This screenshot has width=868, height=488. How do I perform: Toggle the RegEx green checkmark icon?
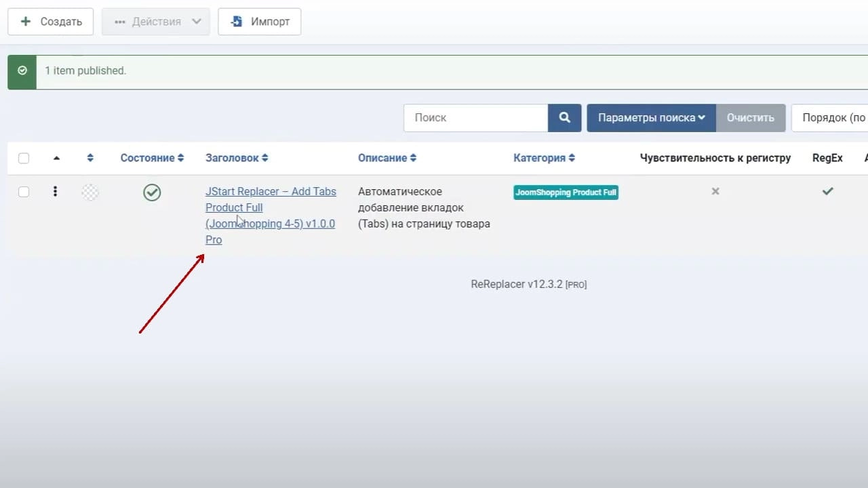[x=827, y=192]
